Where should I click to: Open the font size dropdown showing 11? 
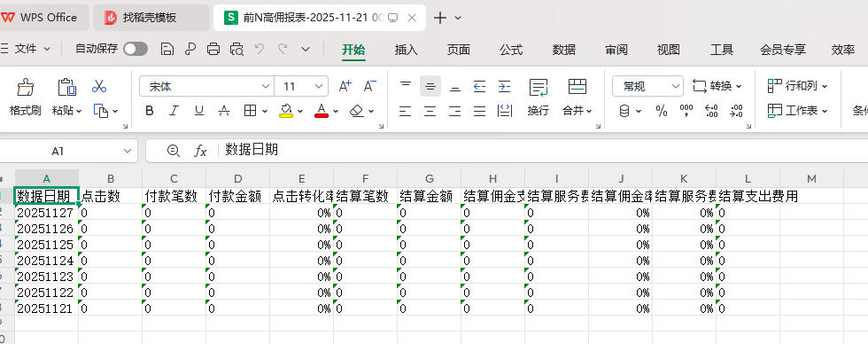point(318,86)
